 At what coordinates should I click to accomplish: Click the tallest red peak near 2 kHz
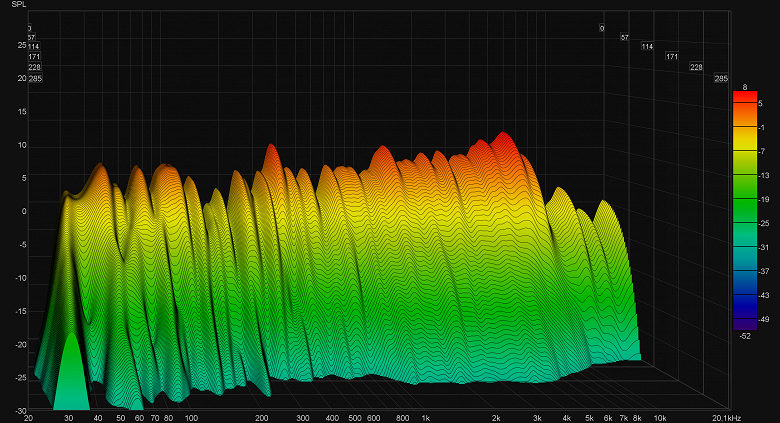coord(503,135)
